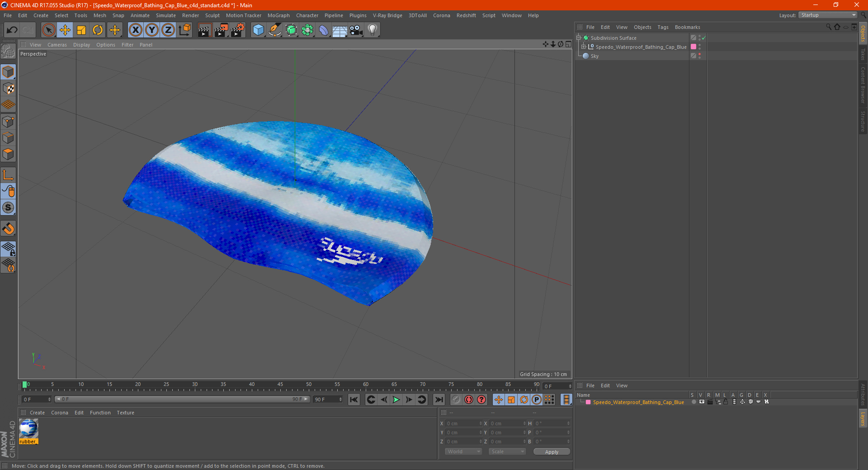This screenshot has height=470, width=868.
Task: Click the Apply button
Action: (552, 452)
